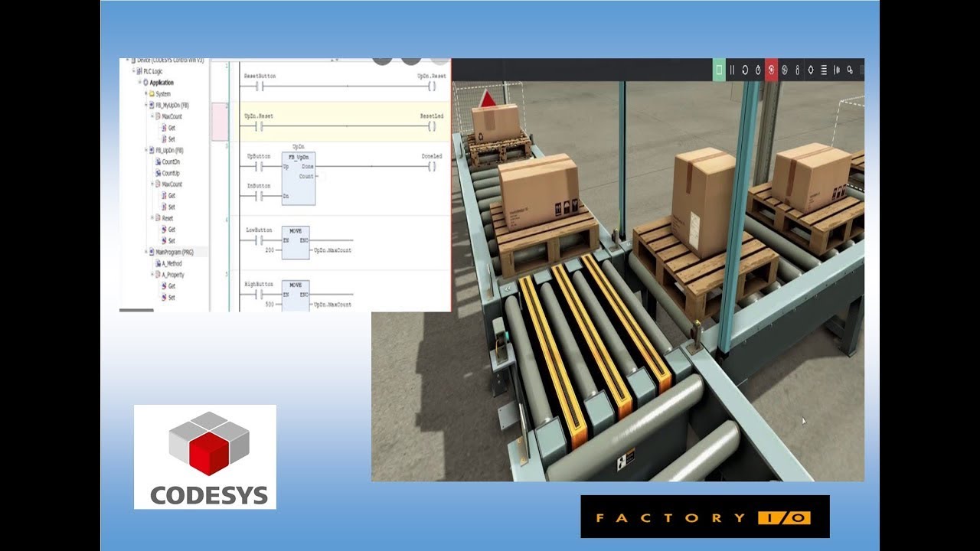Open the Get accessor under A_Property
The image size is (980, 551).
168,286
